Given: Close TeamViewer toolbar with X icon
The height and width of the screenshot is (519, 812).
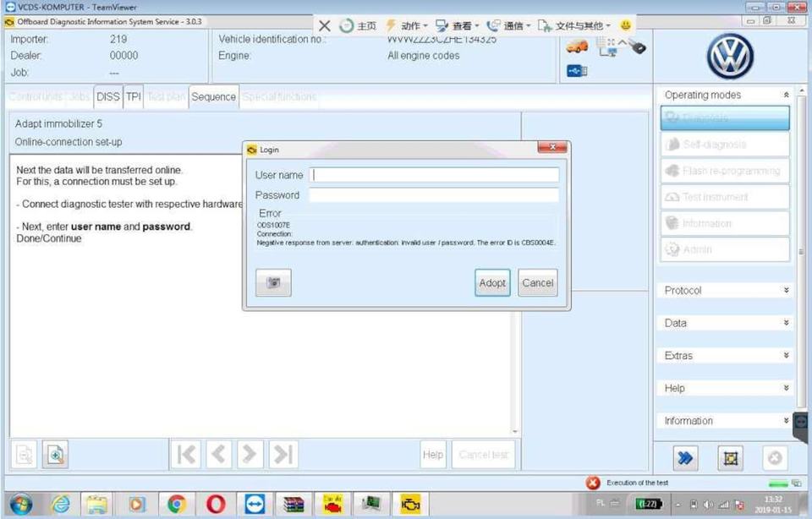Looking at the screenshot, I should click(x=324, y=25).
